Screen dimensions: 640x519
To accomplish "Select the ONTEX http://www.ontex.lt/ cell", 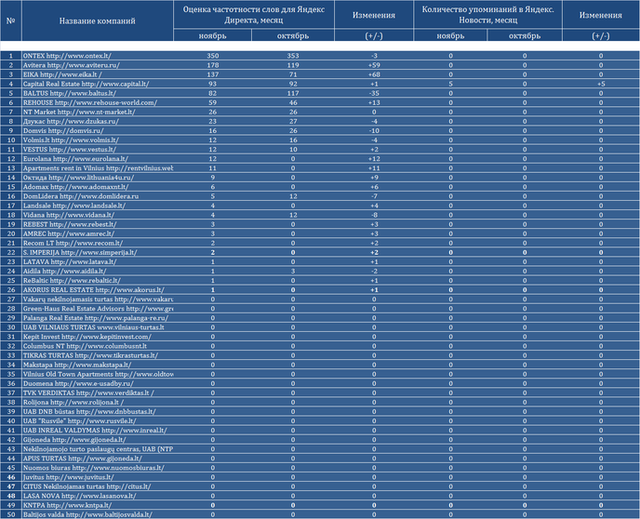I will point(97,55).
